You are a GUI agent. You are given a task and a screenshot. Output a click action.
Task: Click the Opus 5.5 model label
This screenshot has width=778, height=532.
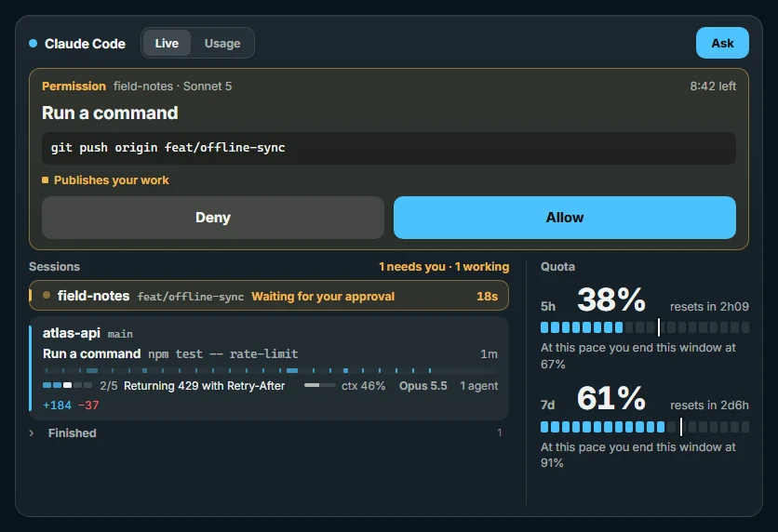click(x=423, y=386)
